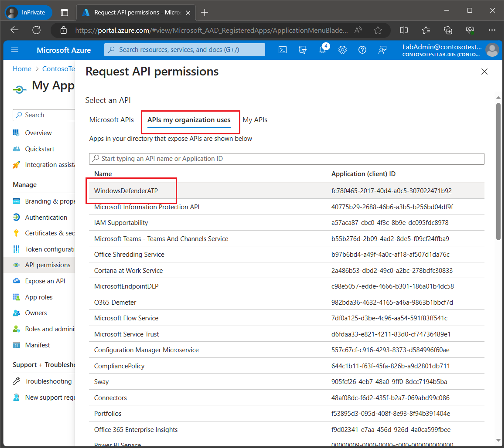Click the API name search field
Screen dimensions: 504x448
pyautogui.click(x=287, y=159)
